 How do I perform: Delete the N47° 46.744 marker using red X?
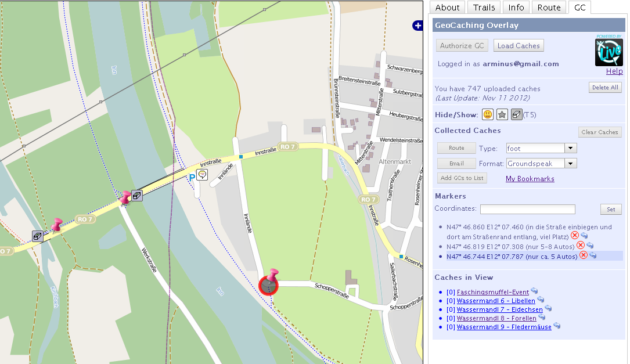(x=584, y=255)
